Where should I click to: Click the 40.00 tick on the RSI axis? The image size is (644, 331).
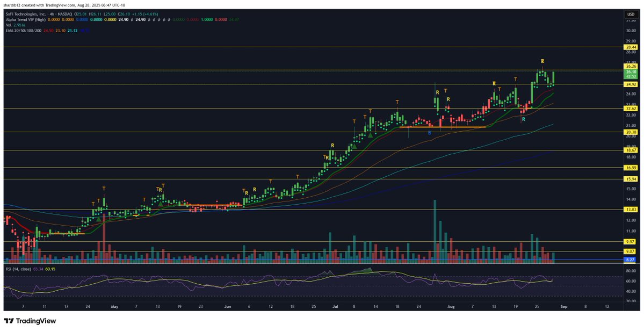point(631,291)
